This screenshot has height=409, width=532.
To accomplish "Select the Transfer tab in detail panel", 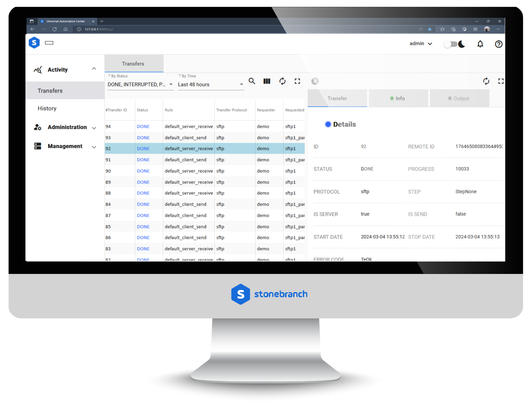I will [338, 98].
